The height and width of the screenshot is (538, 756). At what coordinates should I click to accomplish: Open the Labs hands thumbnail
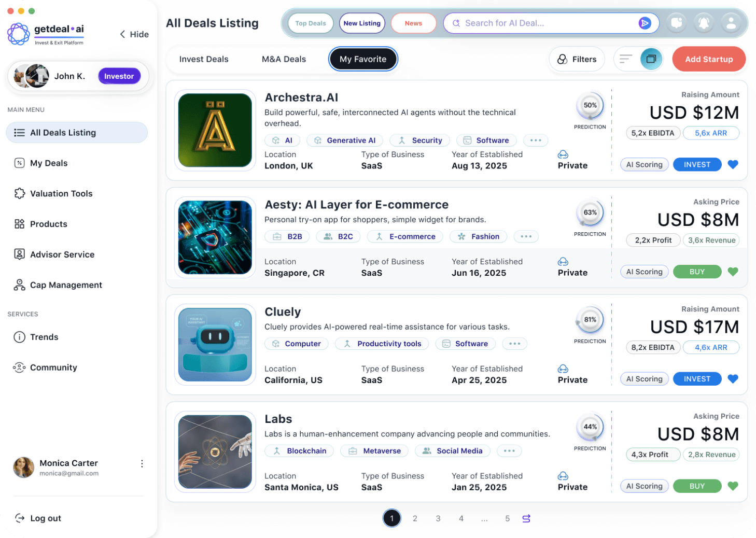215,452
